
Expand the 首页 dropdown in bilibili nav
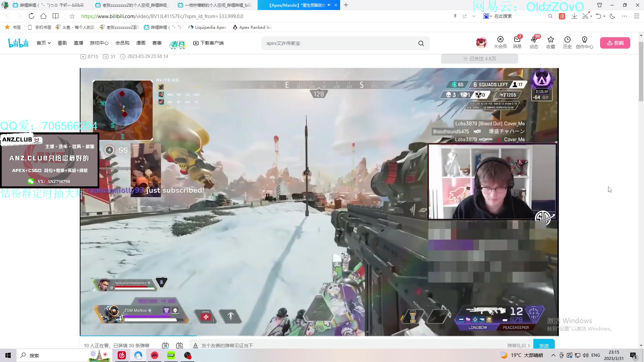pyautogui.click(x=49, y=43)
